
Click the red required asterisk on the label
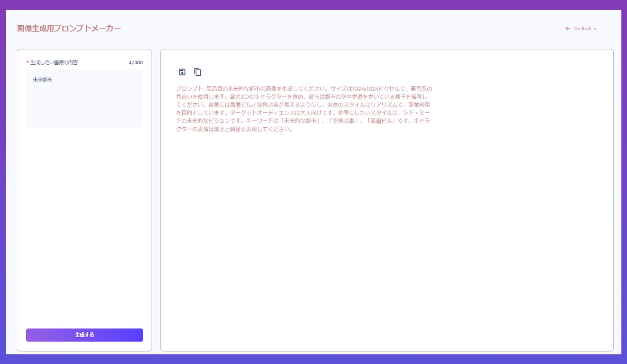[28, 62]
